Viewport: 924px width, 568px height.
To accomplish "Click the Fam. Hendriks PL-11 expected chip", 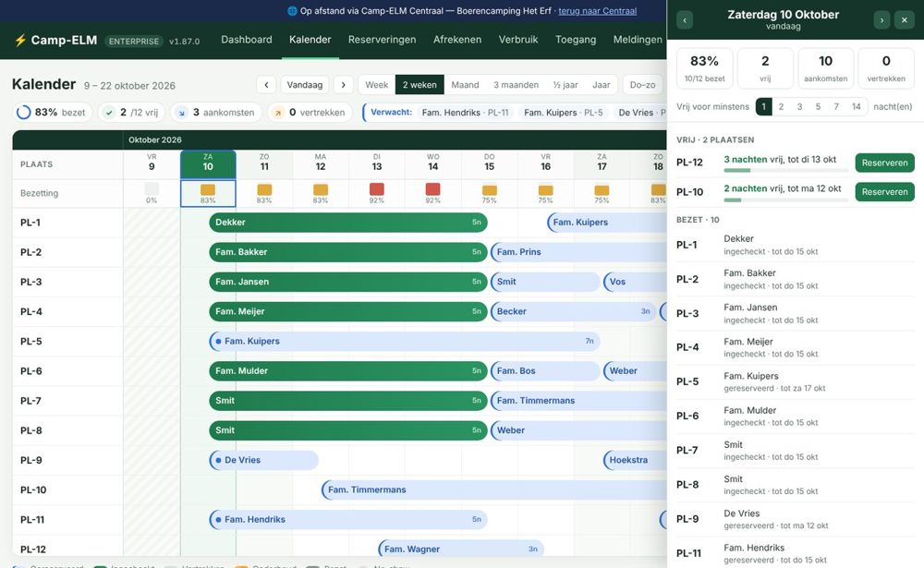I will pyautogui.click(x=465, y=113).
